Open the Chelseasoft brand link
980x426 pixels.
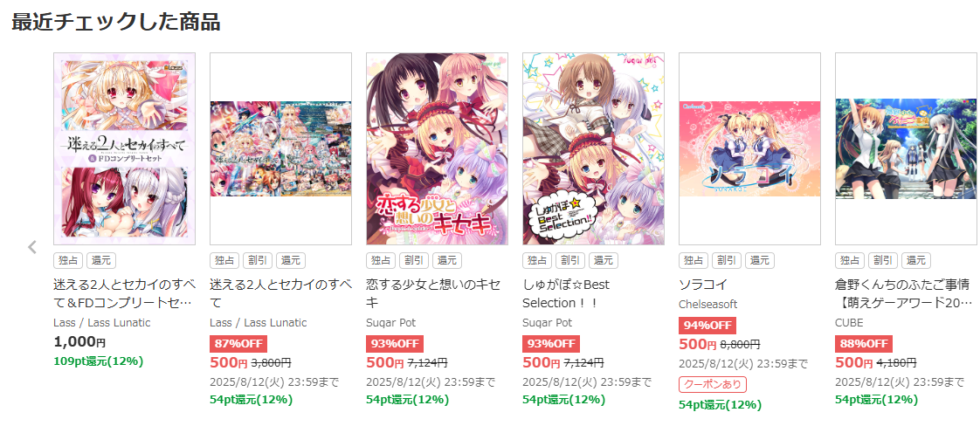pos(708,304)
